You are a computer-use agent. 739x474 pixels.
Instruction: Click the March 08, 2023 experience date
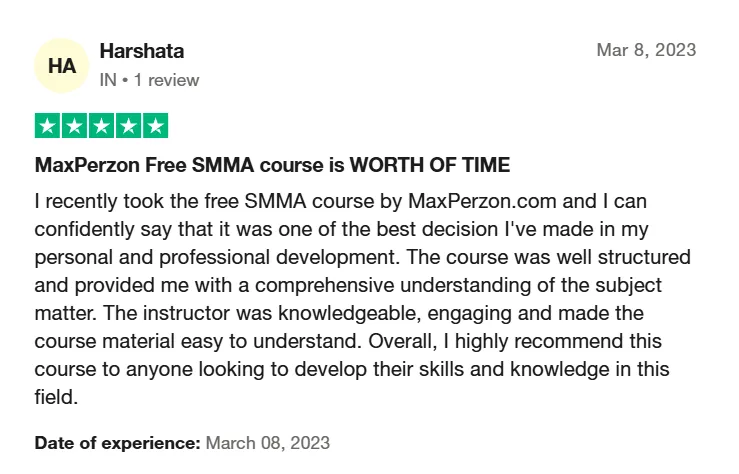click(x=268, y=443)
